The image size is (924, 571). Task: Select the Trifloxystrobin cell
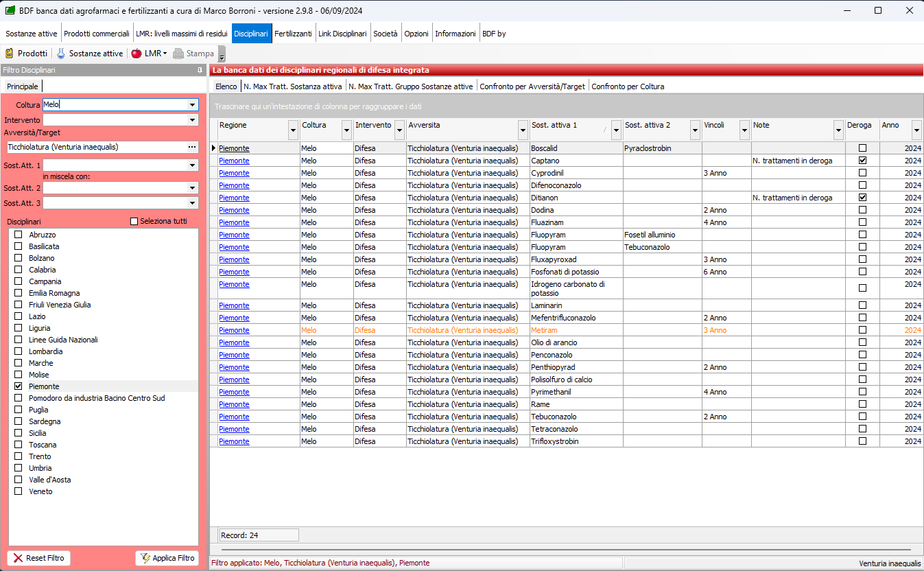[576, 441]
